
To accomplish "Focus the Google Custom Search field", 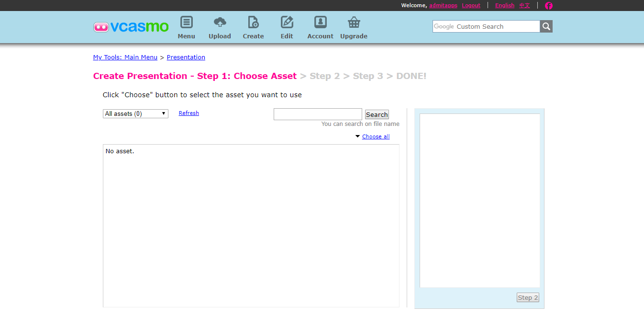I will click(x=486, y=26).
